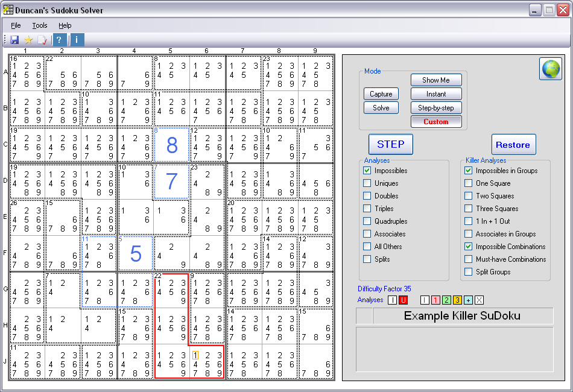Click the Difficulty Factor 35 text
Image resolution: width=573 pixels, height=392 pixels.
point(384,289)
